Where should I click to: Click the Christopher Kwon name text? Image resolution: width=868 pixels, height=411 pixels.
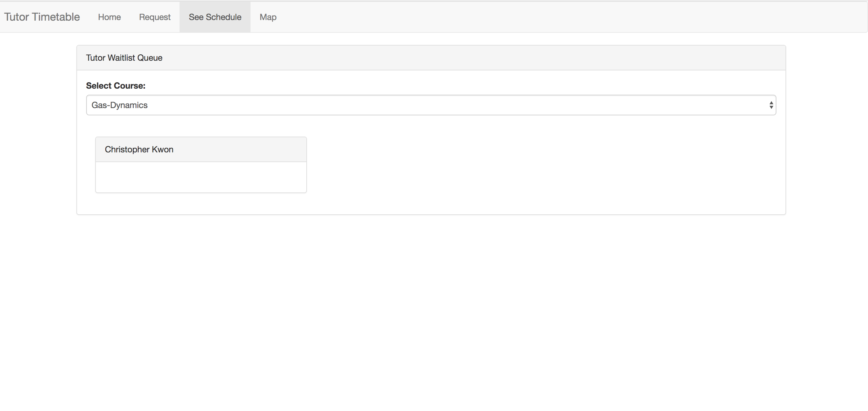click(x=139, y=149)
